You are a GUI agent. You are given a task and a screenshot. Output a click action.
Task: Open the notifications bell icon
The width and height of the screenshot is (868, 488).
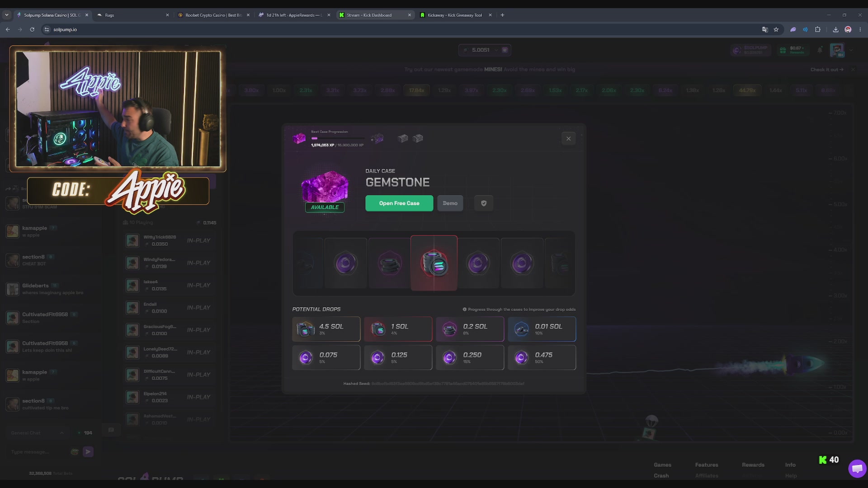[820, 50]
